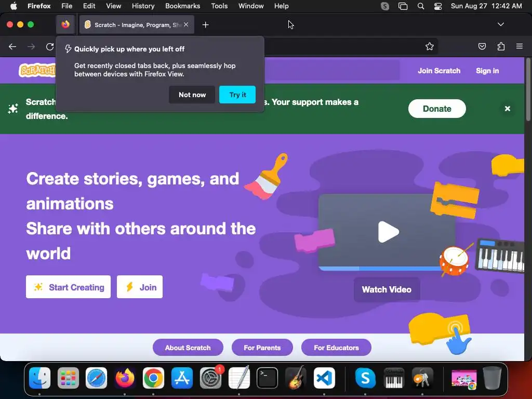Open the Firefox View pinned tab
The image size is (532, 399).
[65, 24]
